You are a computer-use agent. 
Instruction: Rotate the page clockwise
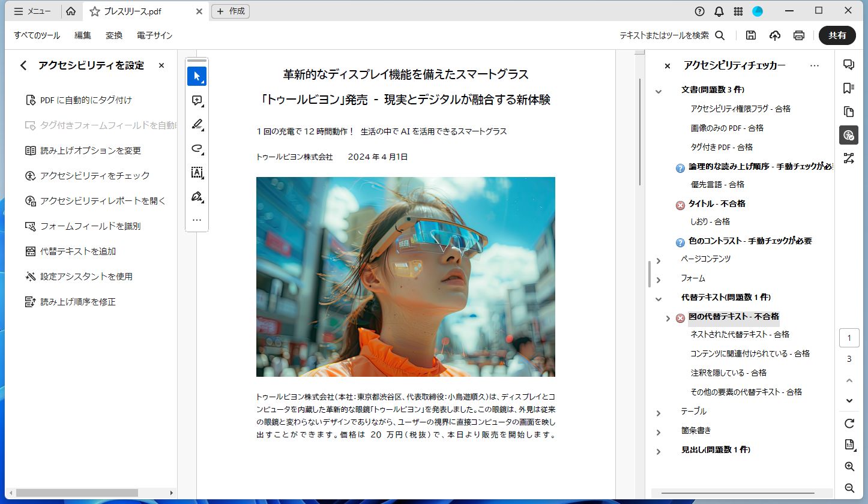click(849, 422)
